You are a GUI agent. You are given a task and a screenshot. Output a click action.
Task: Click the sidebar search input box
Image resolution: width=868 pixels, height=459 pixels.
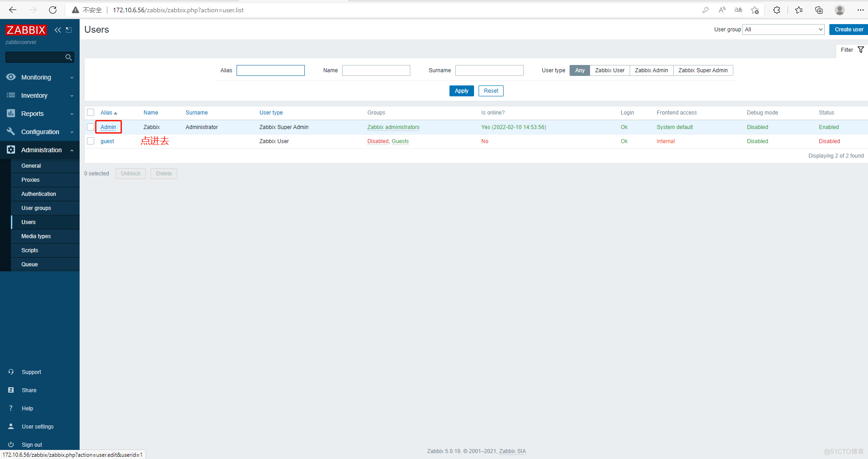tap(35, 57)
